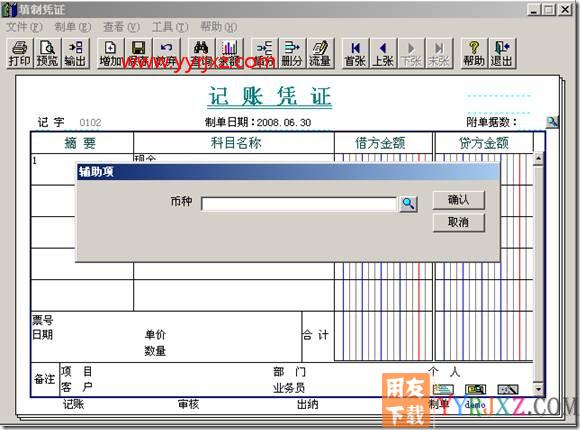Show balance using the bar chart icon
This screenshot has height=430, width=580.
(229, 54)
